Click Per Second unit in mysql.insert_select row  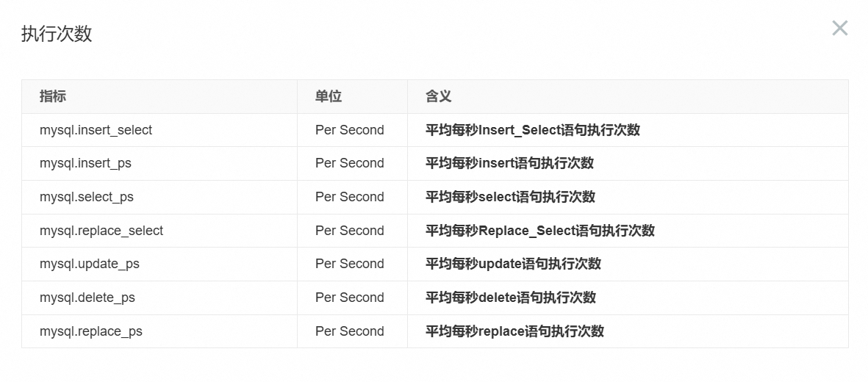(349, 130)
